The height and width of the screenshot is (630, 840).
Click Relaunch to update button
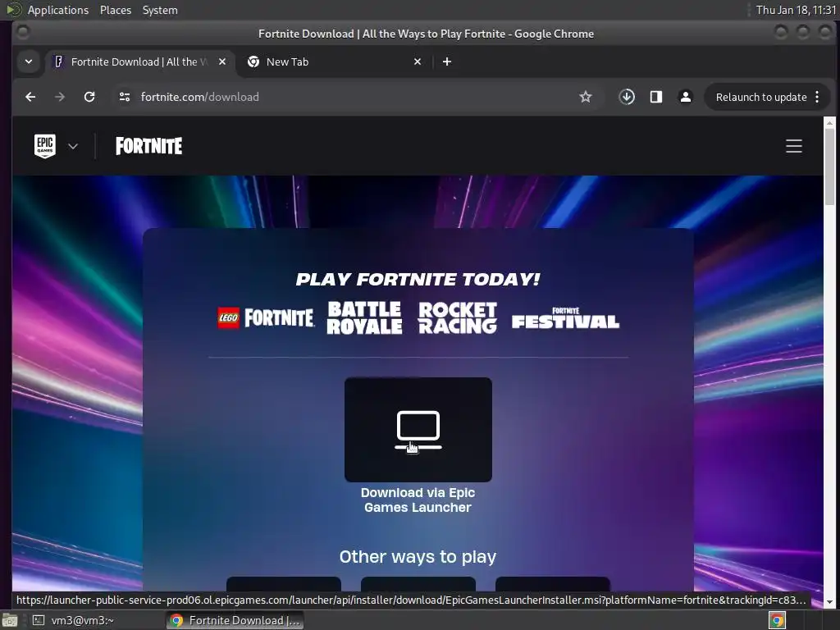click(761, 97)
